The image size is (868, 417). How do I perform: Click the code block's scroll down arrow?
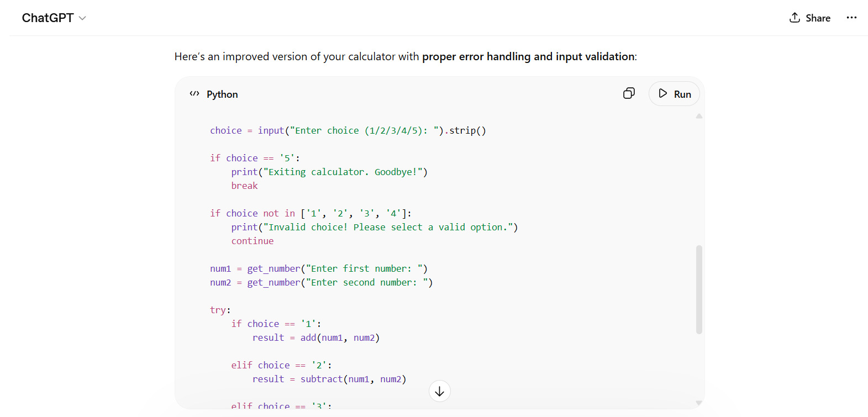[x=699, y=403]
